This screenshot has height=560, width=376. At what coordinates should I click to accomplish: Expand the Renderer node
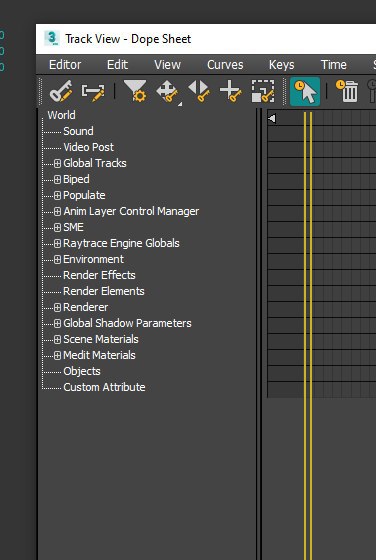point(57,308)
